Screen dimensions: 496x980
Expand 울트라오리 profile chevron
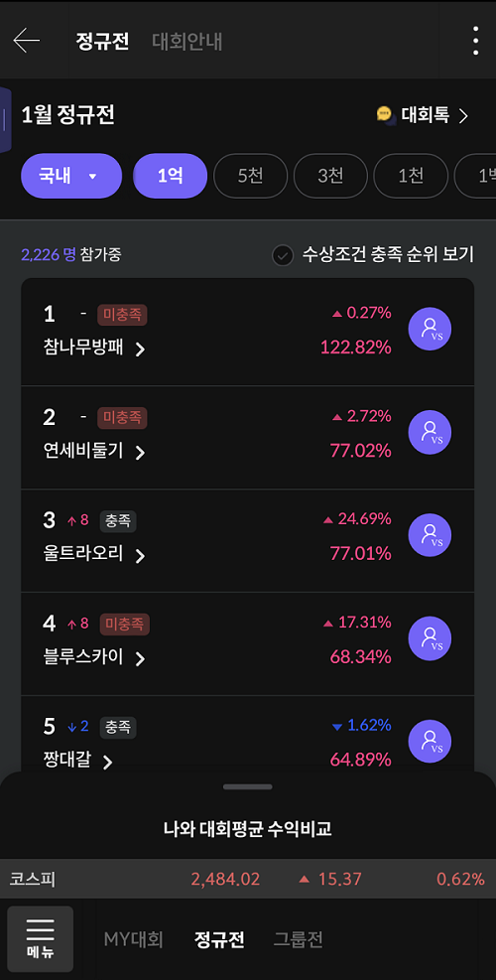(141, 555)
